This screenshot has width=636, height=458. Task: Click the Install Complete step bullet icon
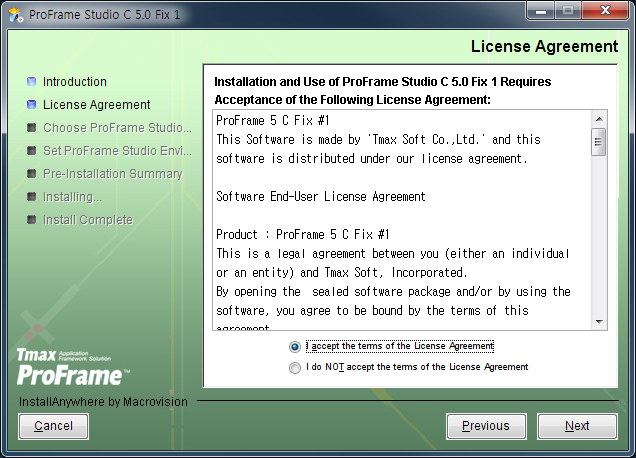[x=32, y=220]
